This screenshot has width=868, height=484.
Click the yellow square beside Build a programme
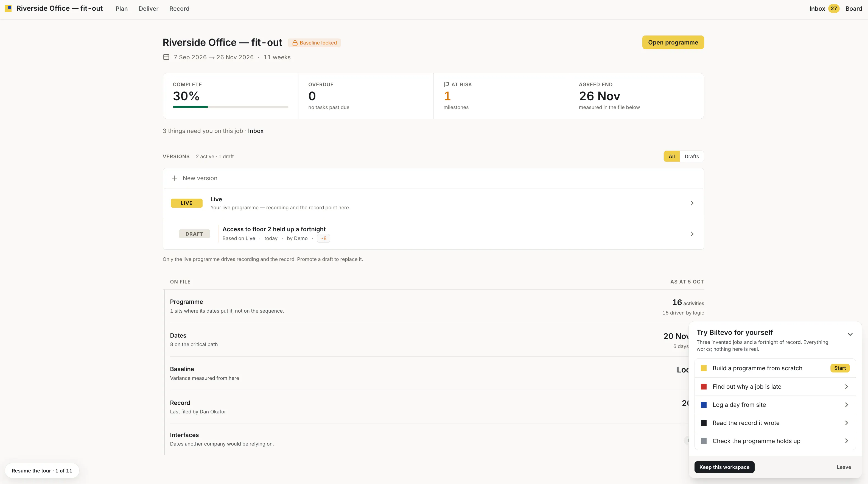704,368
